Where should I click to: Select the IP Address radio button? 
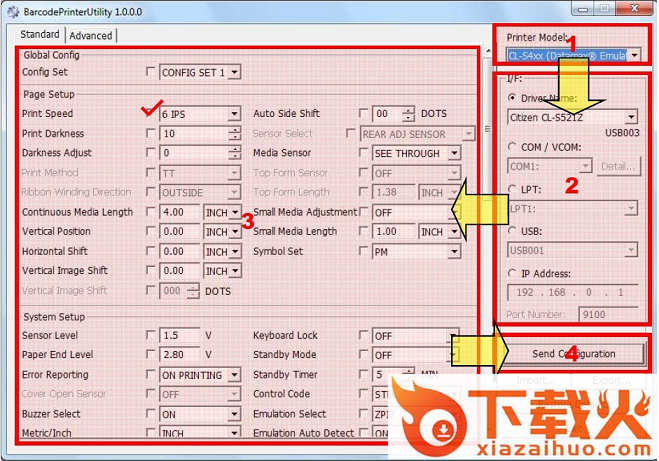[x=512, y=274]
